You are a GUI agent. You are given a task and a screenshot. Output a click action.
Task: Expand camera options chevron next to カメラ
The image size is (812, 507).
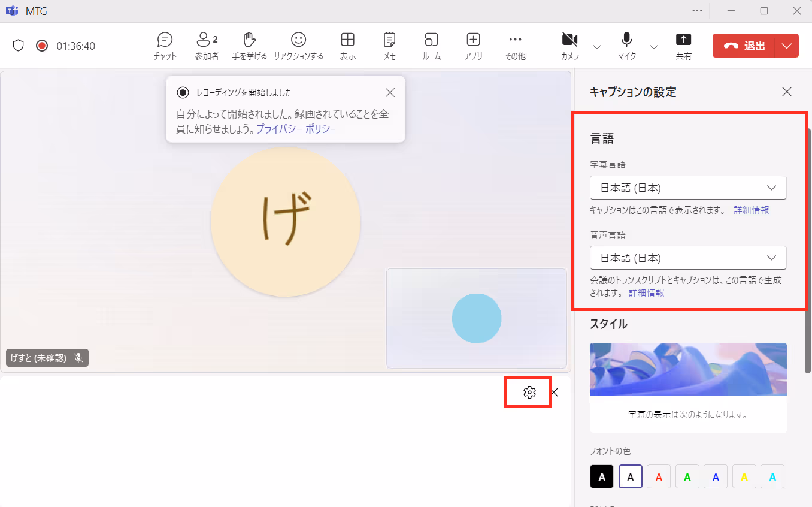pos(596,47)
